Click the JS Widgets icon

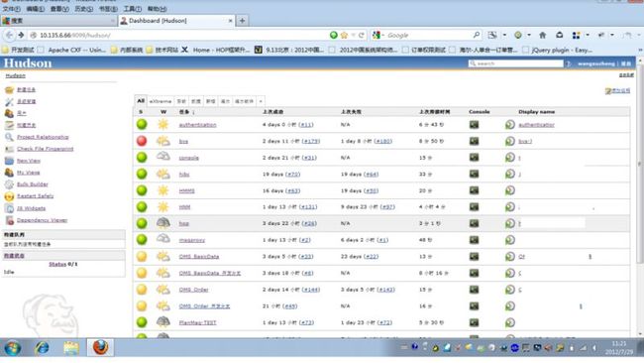9,208
